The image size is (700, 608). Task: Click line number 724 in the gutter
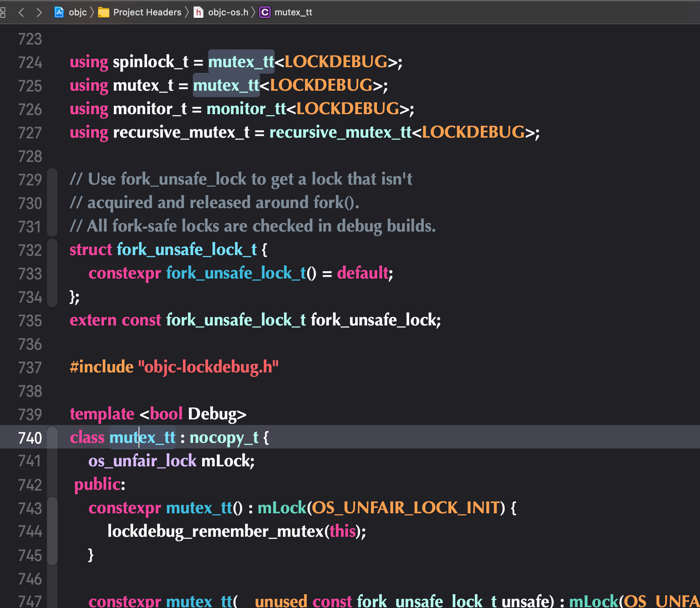[30, 62]
